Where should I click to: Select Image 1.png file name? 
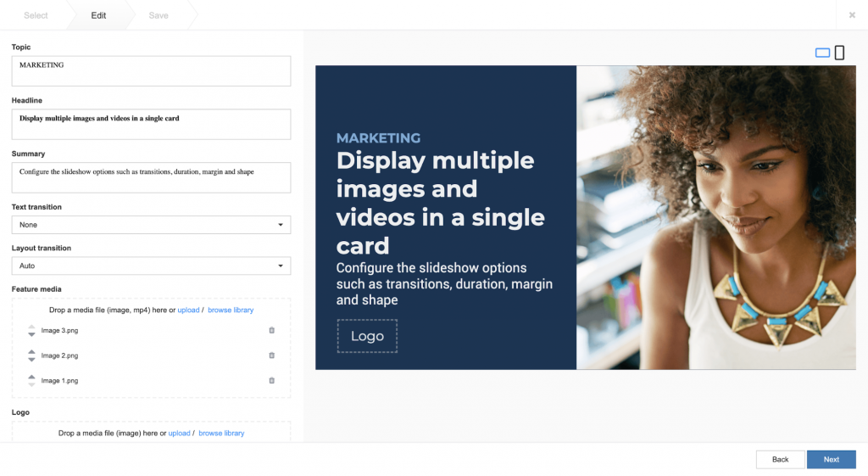(60, 381)
